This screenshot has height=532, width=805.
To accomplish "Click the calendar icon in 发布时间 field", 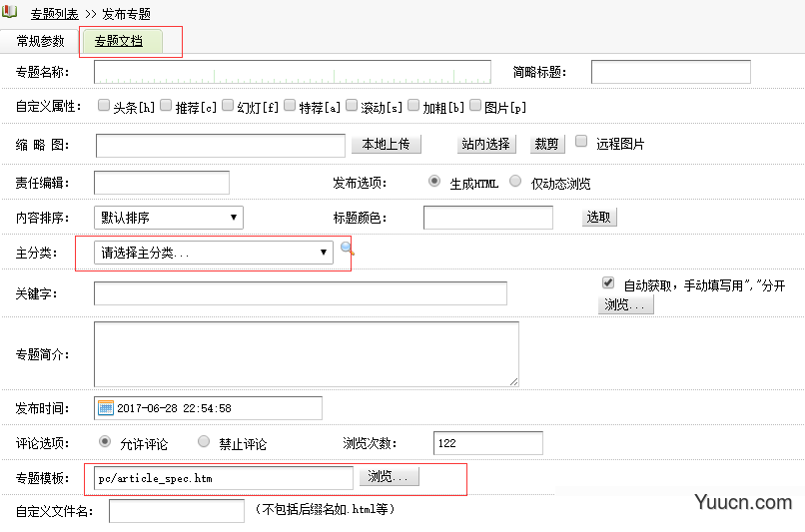I will click(x=106, y=408).
